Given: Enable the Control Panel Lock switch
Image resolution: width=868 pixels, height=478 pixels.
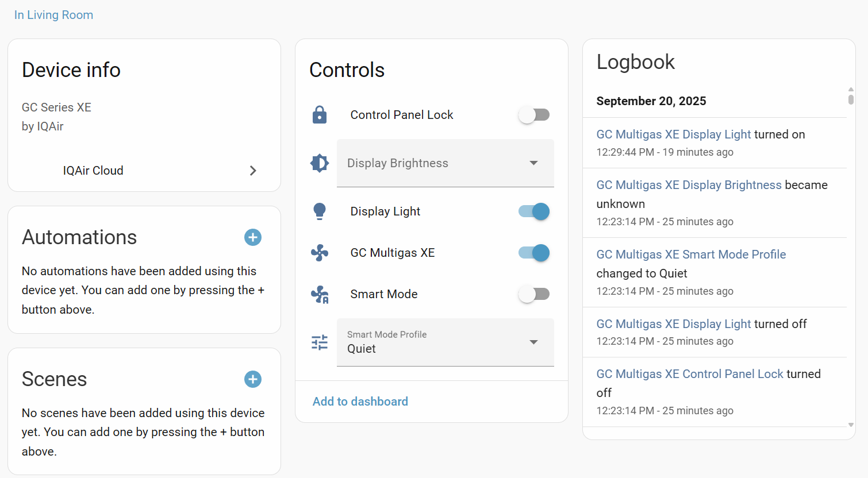Looking at the screenshot, I should 534,115.
